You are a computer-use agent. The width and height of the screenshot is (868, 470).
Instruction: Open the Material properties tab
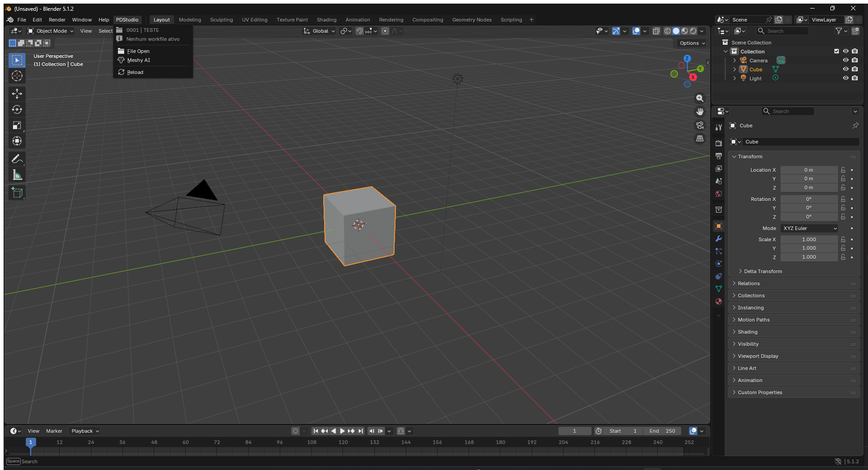[x=719, y=301]
